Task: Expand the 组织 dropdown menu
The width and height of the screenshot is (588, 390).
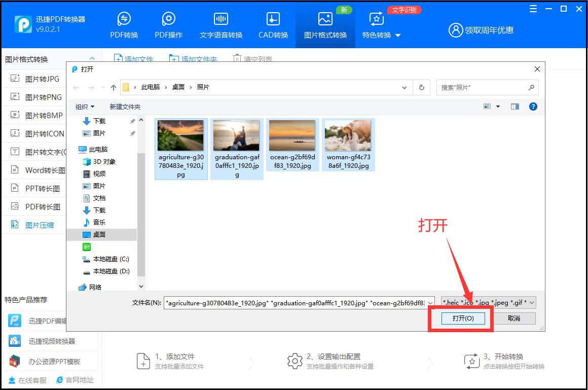Action: 84,107
